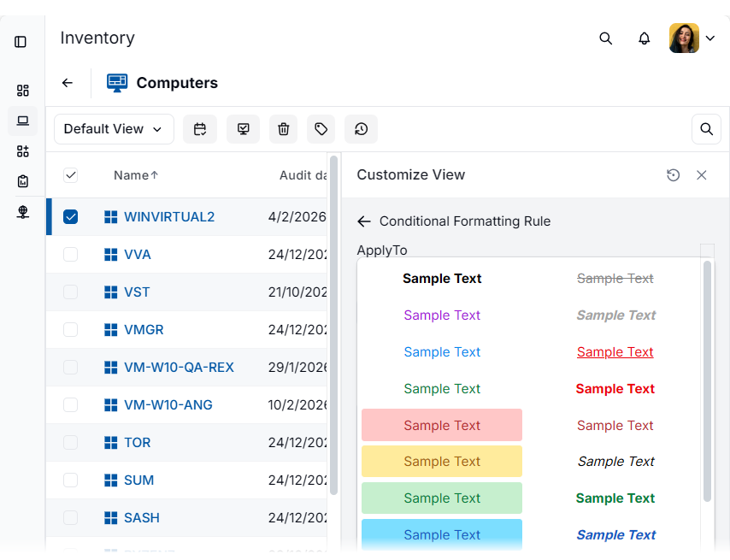Image resolution: width=730 pixels, height=560 pixels.
Task: Go back from Conditional Formatting Rule
Action: pyautogui.click(x=364, y=221)
